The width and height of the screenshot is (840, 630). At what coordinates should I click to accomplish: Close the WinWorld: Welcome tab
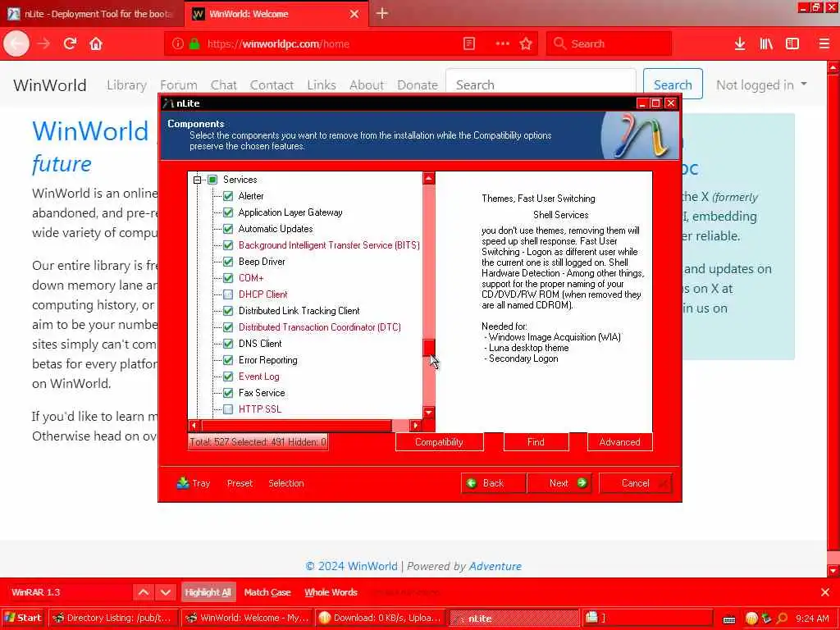354,14
